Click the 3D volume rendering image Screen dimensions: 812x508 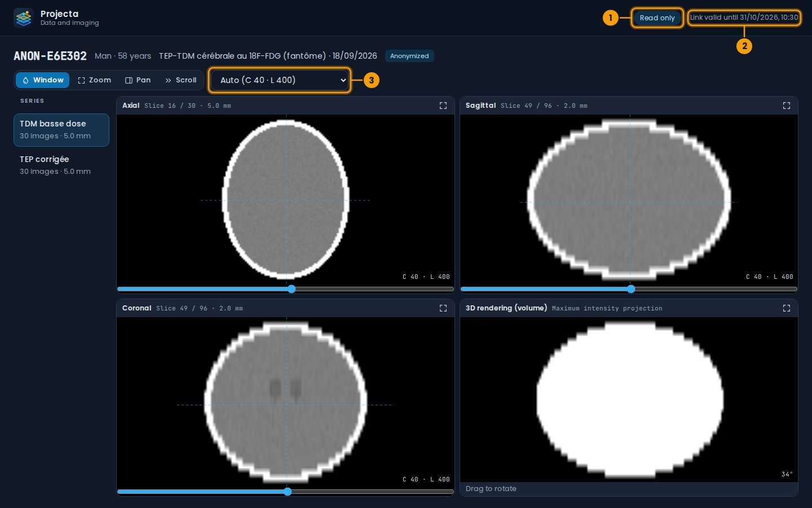click(x=629, y=399)
